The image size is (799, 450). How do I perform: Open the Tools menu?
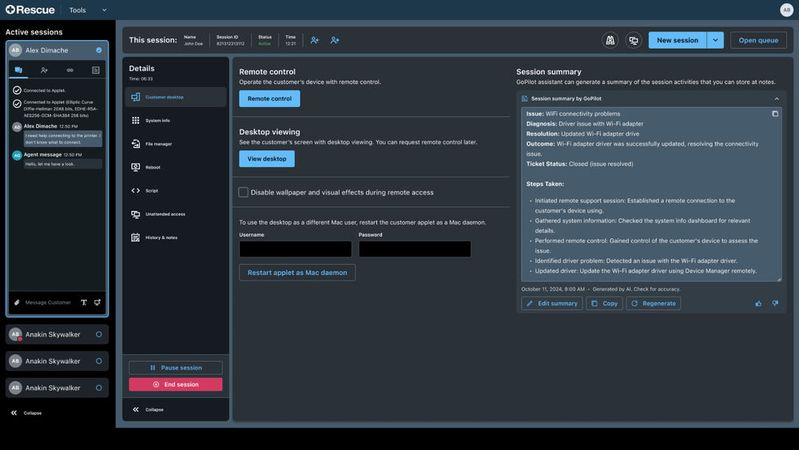(x=88, y=10)
